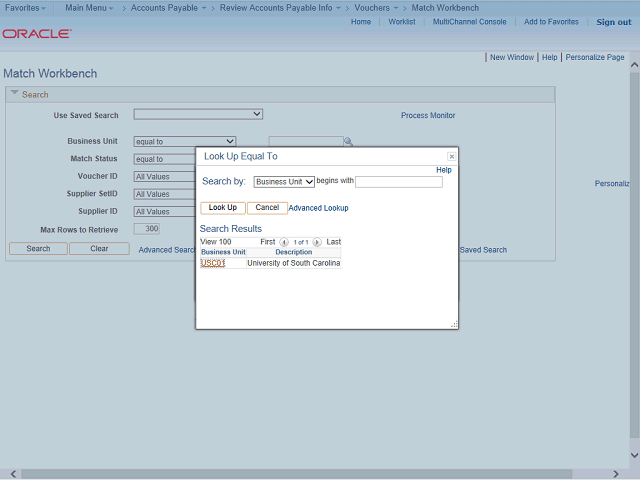Close the Look Up Equal To dialog
This screenshot has width=640, height=480.
451,157
